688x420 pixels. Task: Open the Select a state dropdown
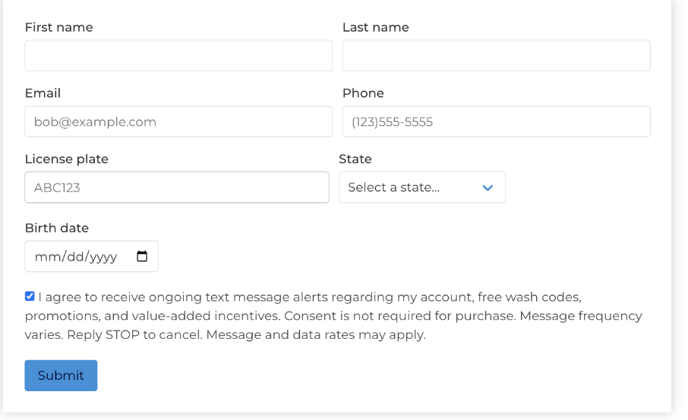tap(422, 187)
